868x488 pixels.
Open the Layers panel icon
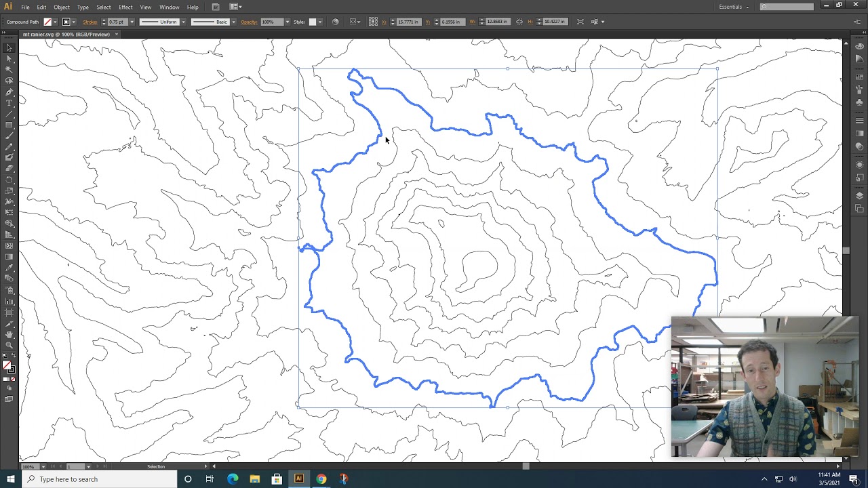pyautogui.click(x=859, y=196)
